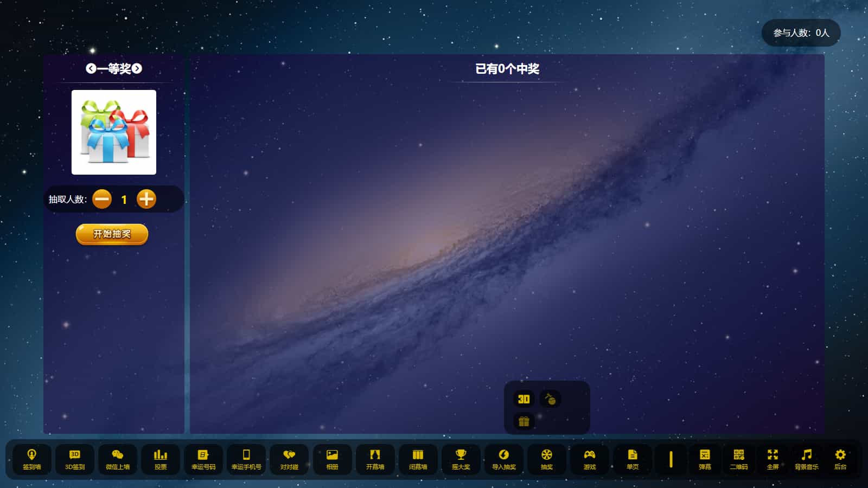The width and height of the screenshot is (868, 488).
Task: Select the 3D lottery mode in popup
Action: [x=524, y=399]
